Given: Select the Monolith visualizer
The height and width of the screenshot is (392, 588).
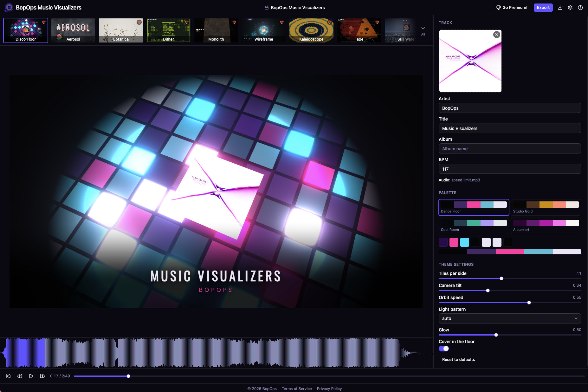Looking at the screenshot, I should coord(216,30).
